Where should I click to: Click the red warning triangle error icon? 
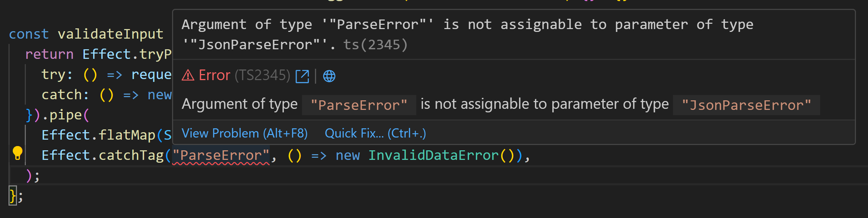188,76
